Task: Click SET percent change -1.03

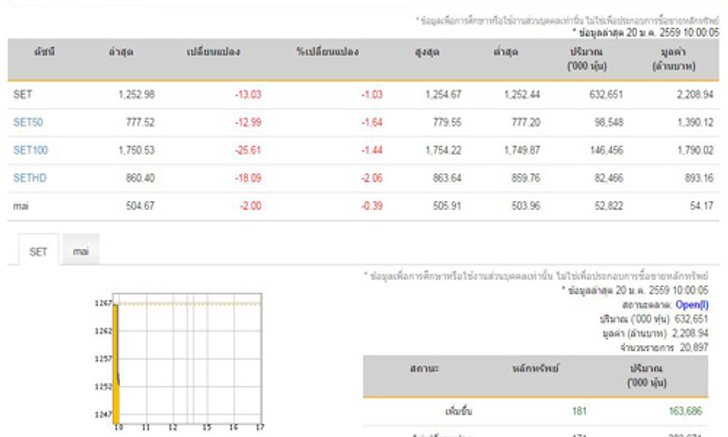Action: [372, 94]
